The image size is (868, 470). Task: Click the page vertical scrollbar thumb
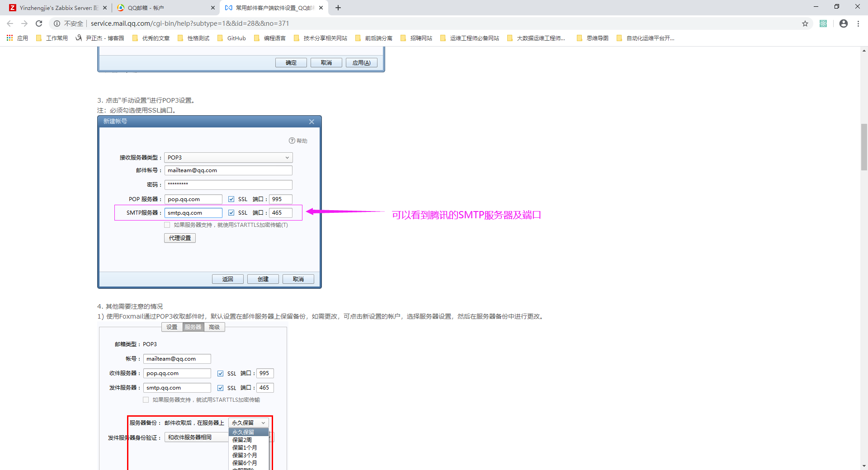coord(864,147)
